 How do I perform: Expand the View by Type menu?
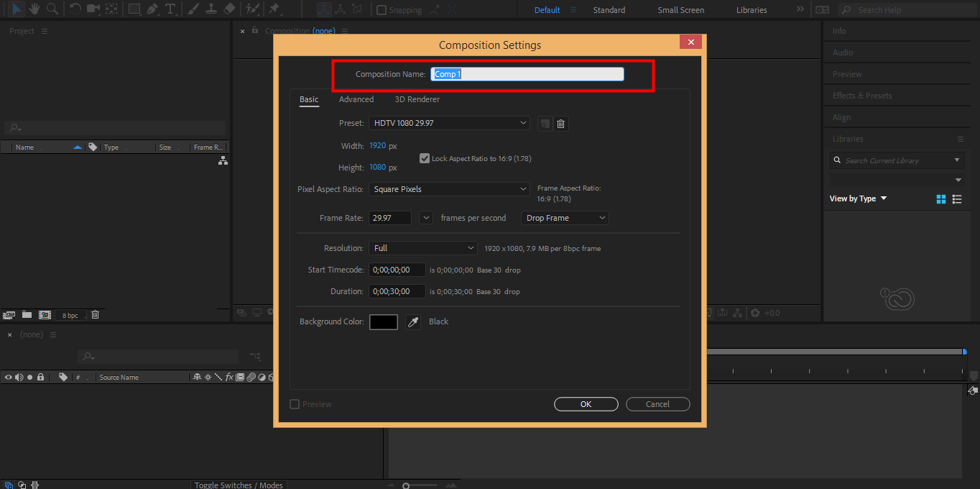(858, 198)
